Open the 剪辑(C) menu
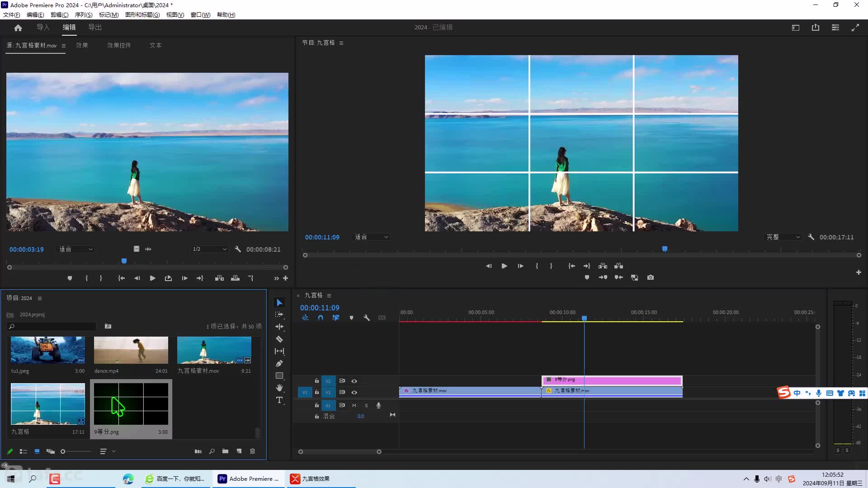Viewport: 868px width, 488px height. click(x=59, y=14)
